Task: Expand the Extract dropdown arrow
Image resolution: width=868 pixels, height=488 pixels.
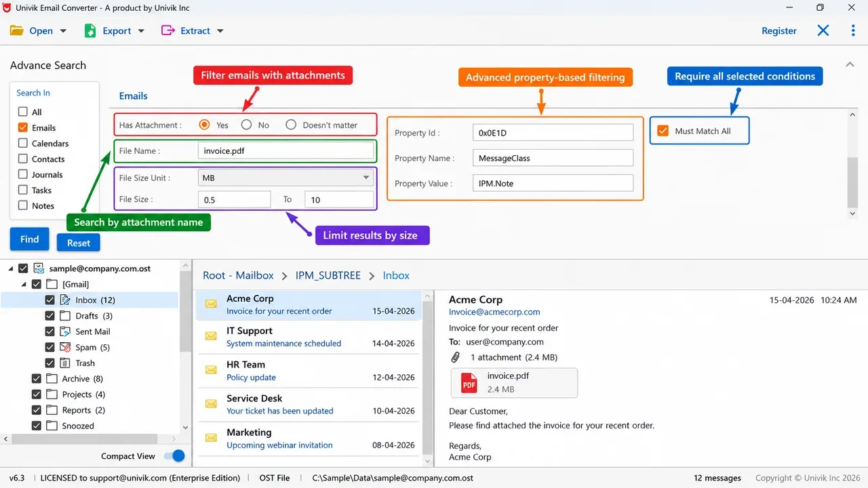Action: point(220,31)
